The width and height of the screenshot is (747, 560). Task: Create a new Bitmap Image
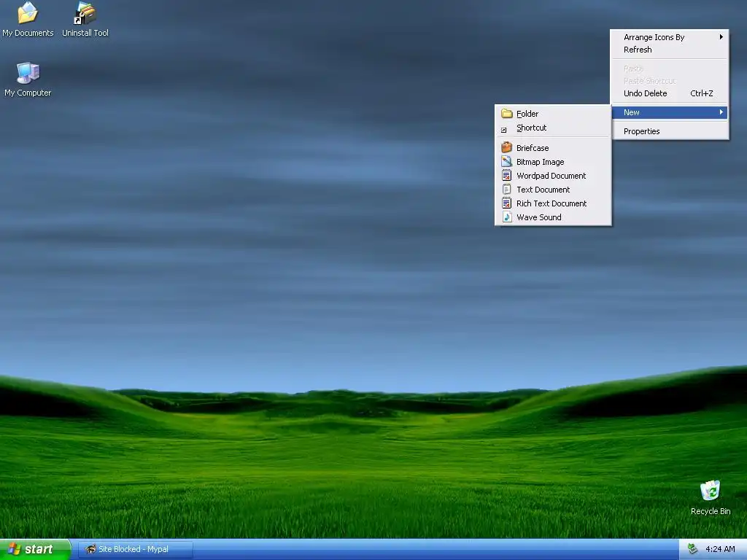tap(553, 161)
